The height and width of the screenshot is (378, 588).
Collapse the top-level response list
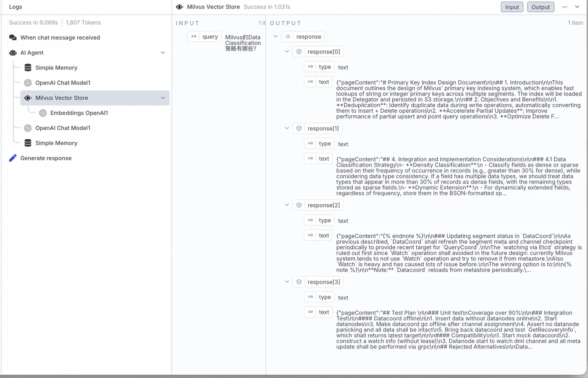point(276,37)
